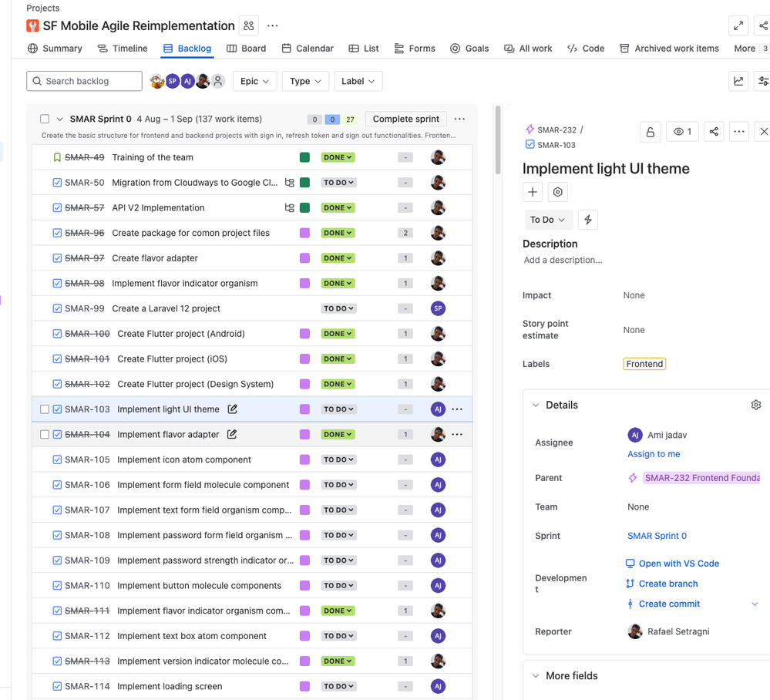
Task: Filter by unassigned avatar in toolbar
Action: tap(218, 81)
